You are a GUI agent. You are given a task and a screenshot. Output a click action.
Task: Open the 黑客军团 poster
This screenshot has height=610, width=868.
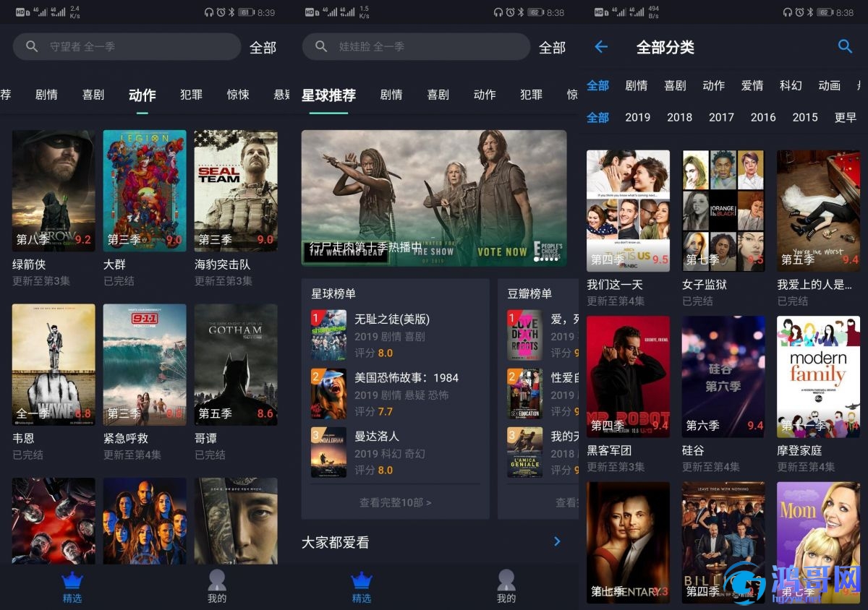[628, 377]
